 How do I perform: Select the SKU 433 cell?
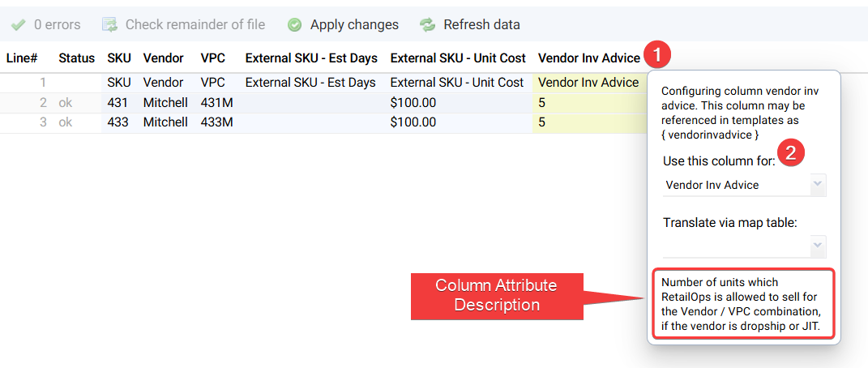pyautogui.click(x=119, y=122)
